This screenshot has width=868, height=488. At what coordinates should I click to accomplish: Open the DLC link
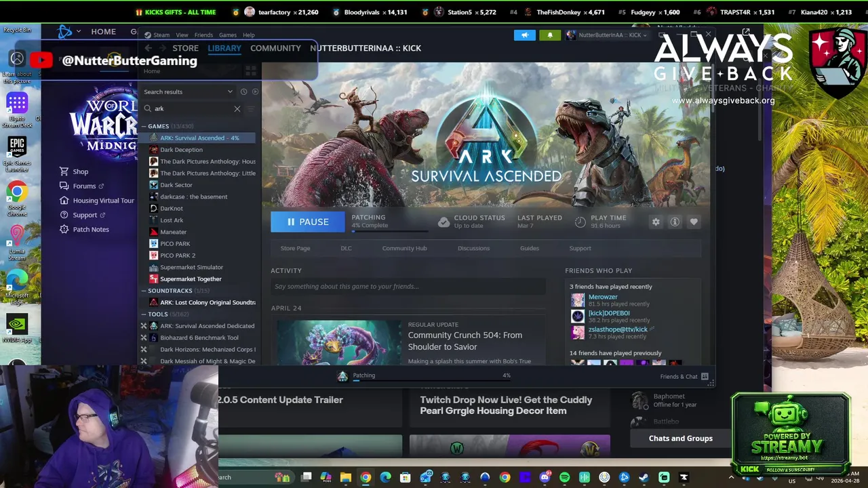(346, 248)
